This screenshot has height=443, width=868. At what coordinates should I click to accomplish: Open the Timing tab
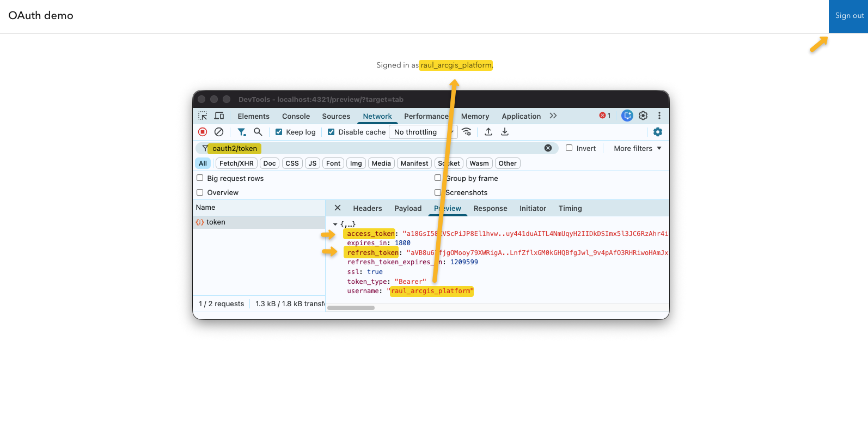(x=570, y=208)
